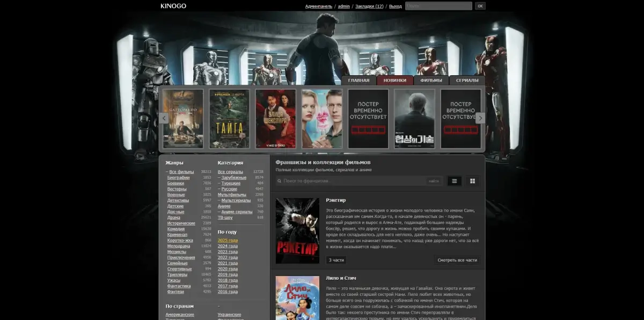This screenshot has height=320, width=644.
Task: Filter by 2020 года
Action: pos(228,269)
